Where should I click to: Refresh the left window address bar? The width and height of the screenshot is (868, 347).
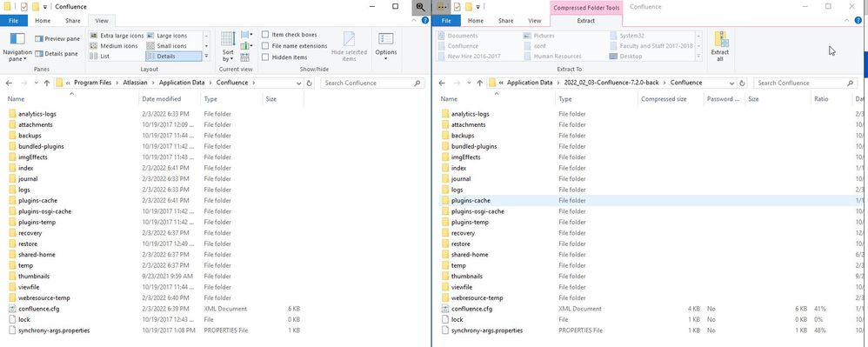click(310, 83)
